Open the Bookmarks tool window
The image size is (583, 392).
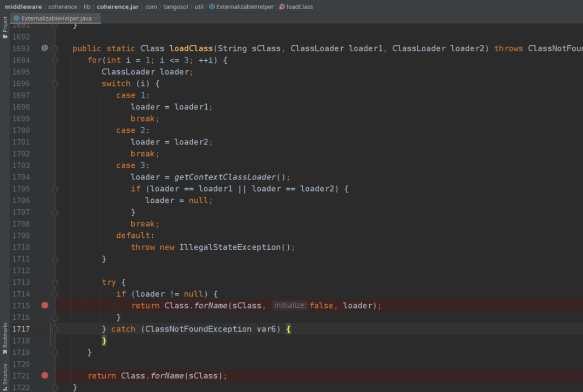(x=5, y=338)
